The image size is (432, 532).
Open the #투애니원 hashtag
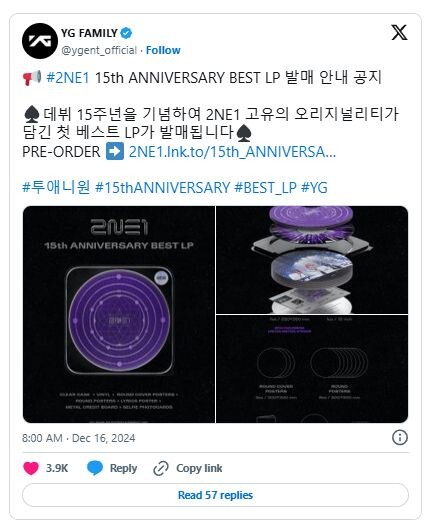click(x=56, y=187)
